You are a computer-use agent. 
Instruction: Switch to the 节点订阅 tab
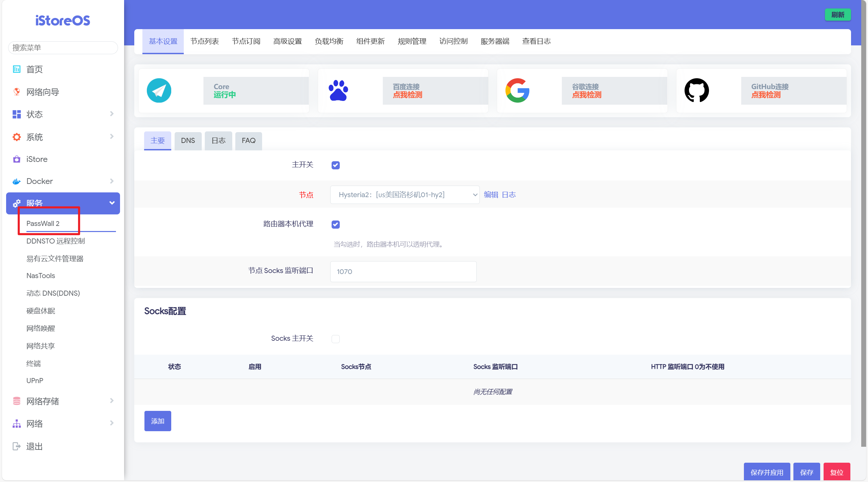246,41
